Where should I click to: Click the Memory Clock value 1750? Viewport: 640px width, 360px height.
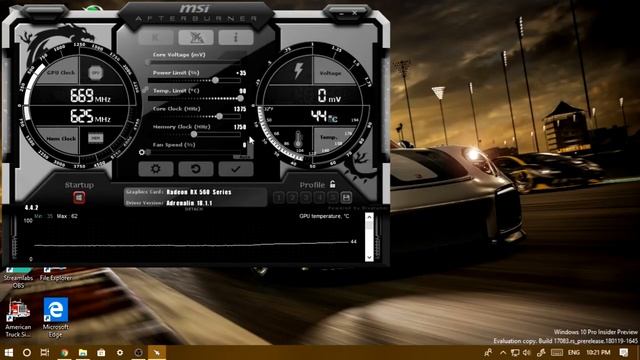point(240,127)
